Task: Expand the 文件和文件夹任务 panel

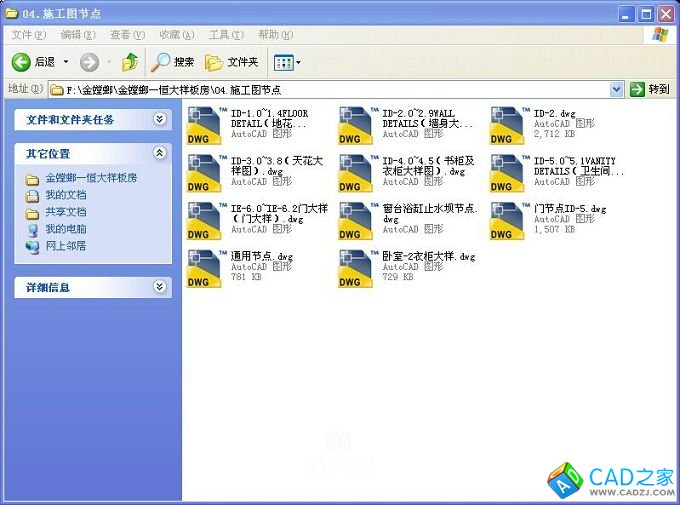Action: click(x=159, y=119)
